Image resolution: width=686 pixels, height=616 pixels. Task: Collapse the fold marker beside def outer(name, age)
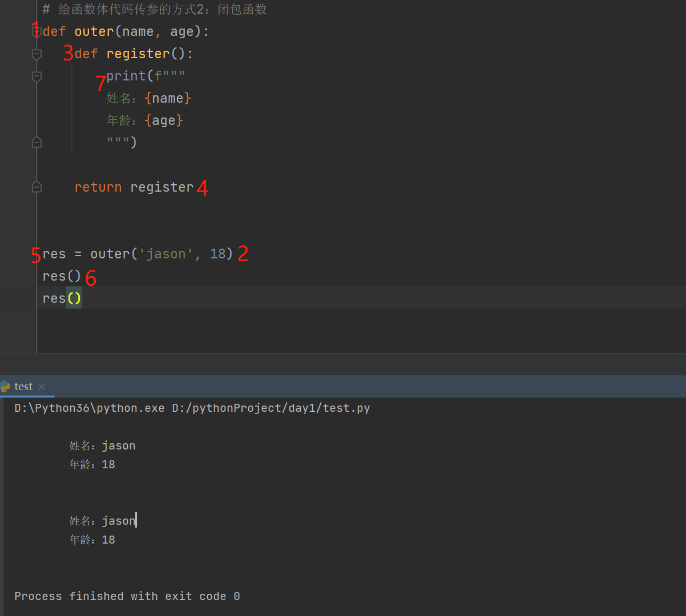coord(37,32)
